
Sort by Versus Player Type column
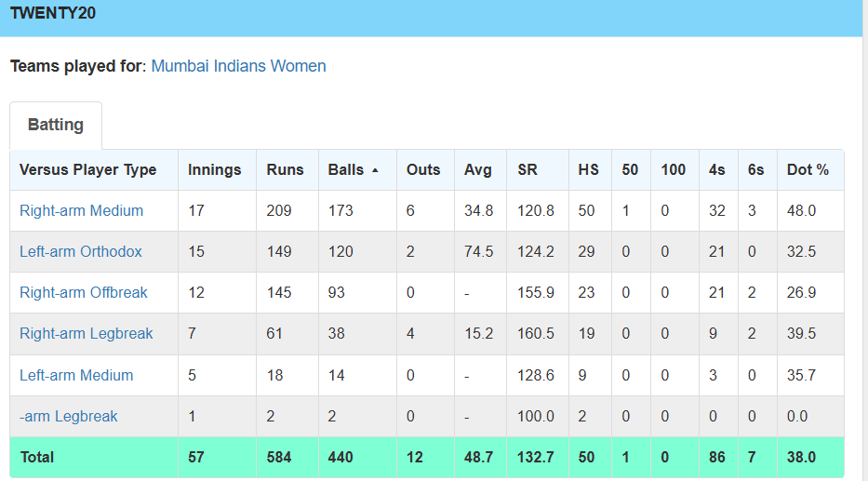(x=88, y=170)
